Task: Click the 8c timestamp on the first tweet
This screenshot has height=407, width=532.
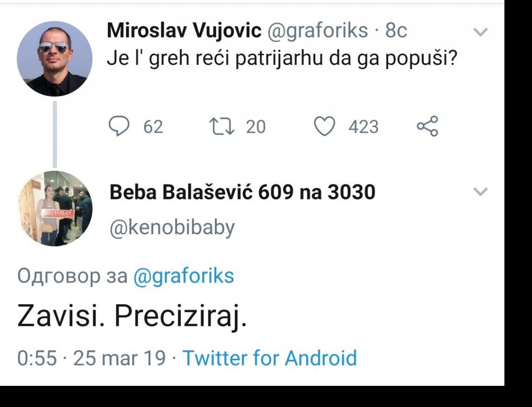Action: [396, 31]
